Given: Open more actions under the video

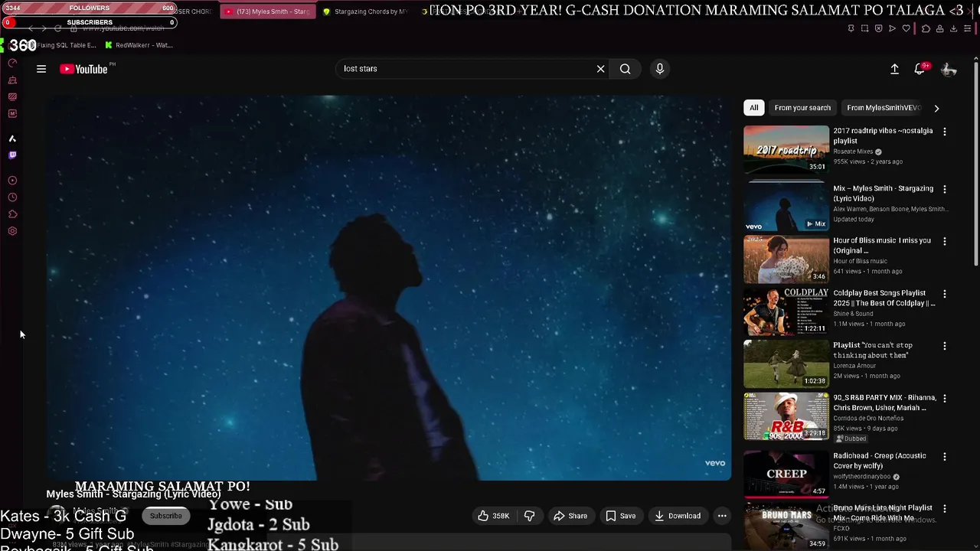Looking at the screenshot, I should (x=722, y=516).
